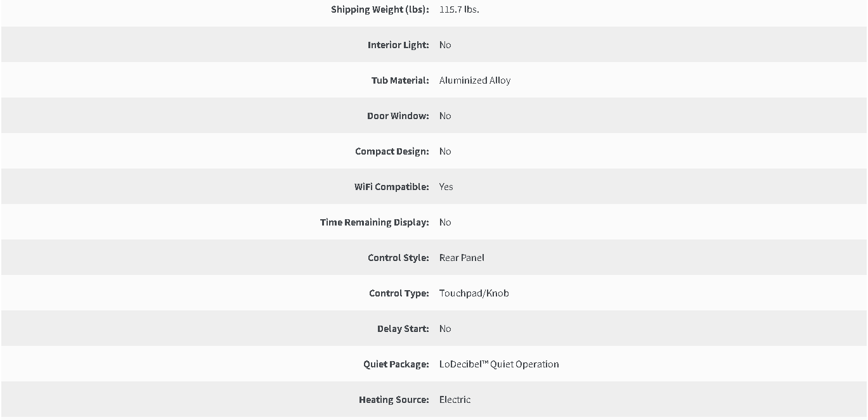Image resolution: width=868 pixels, height=420 pixels.
Task: Click the Door Window label
Action: point(398,116)
